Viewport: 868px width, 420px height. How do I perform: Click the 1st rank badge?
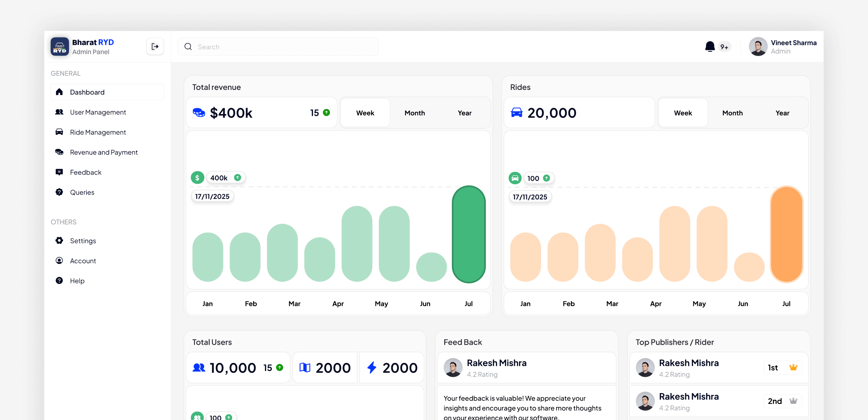click(783, 367)
